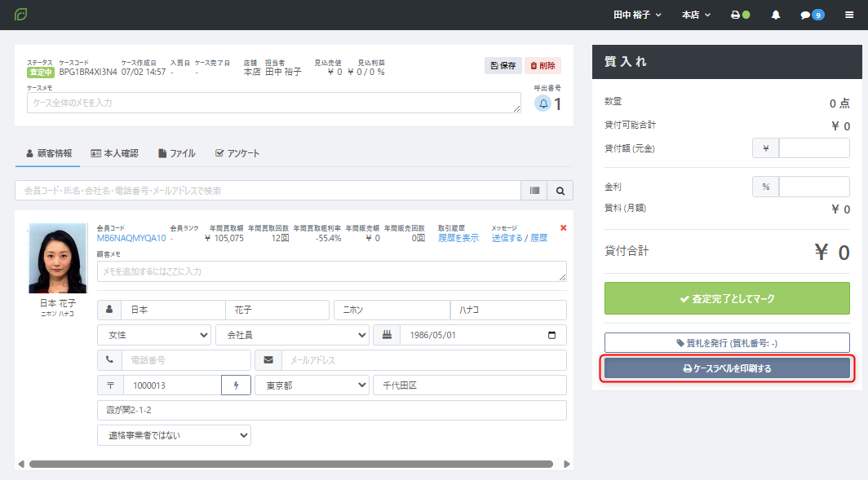
Task: Open the 適格事業者ではない dropdown
Action: click(174, 435)
